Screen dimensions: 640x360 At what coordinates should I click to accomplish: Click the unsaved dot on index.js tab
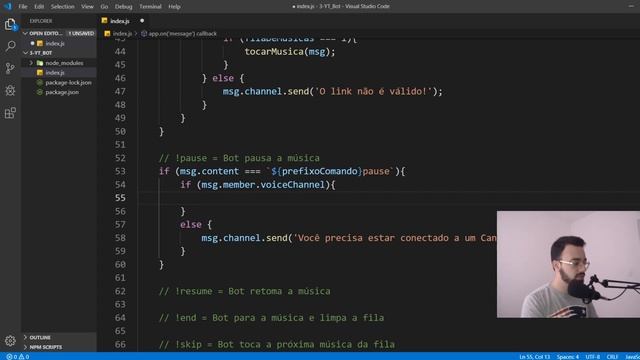pos(142,21)
